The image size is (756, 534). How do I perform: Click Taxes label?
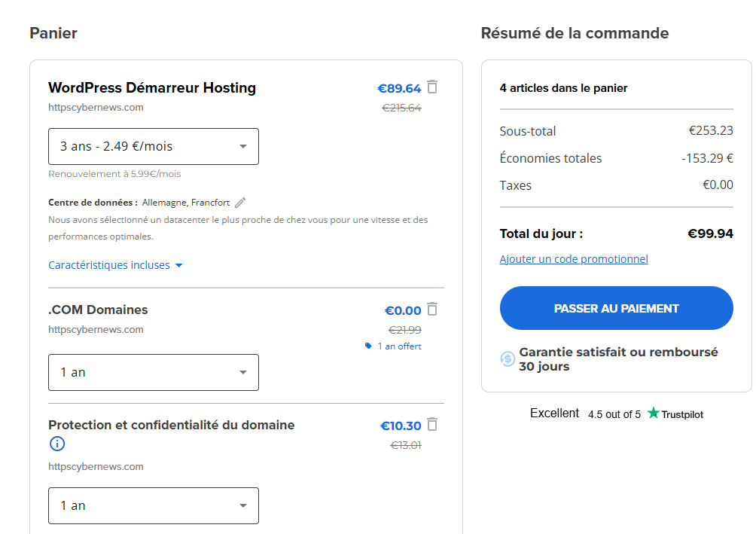515,186
